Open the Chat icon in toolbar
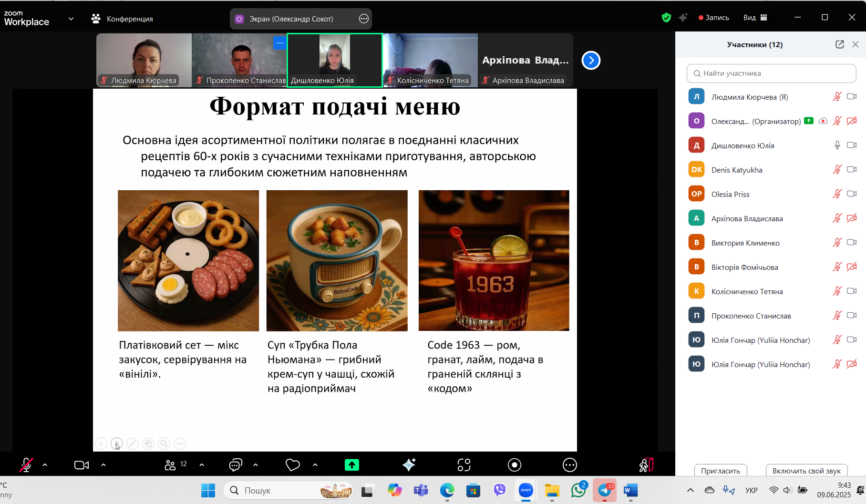This screenshot has width=866, height=504. click(x=236, y=465)
